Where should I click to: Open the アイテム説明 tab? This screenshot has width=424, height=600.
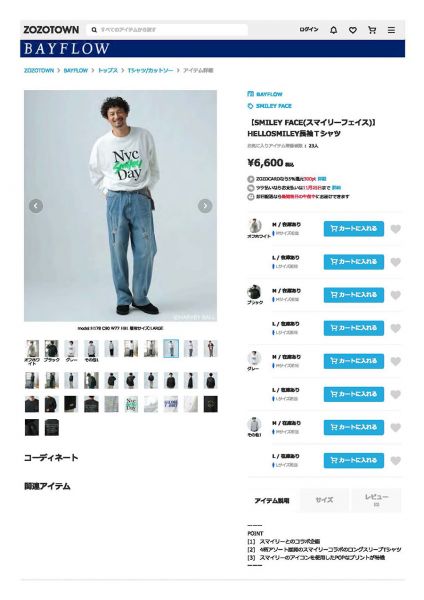coord(272,501)
